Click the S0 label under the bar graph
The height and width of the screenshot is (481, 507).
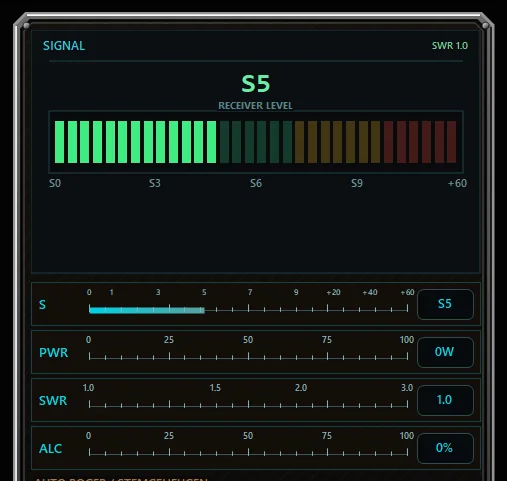point(55,183)
